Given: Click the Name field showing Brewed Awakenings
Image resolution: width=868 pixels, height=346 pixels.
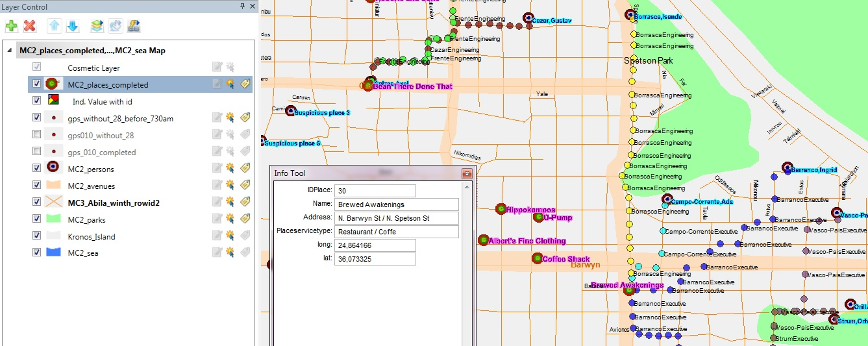Looking at the screenshot, I should click(x=397, y=204).
